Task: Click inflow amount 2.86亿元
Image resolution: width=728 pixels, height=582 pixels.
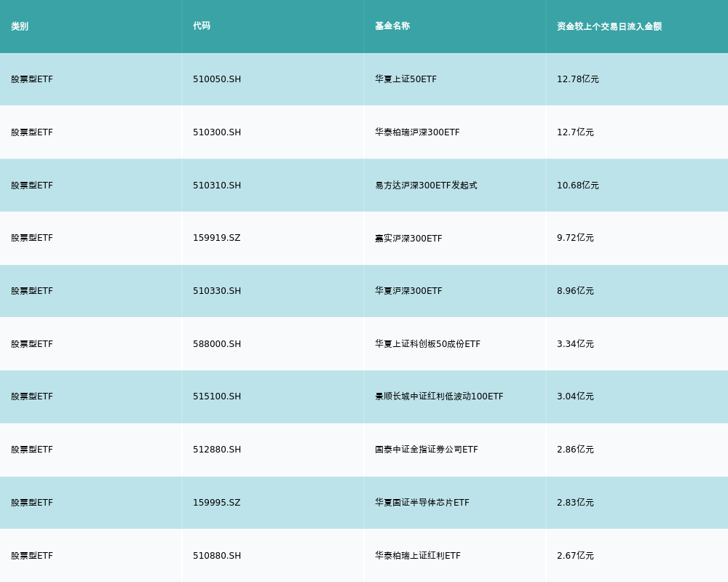Action: point(575,450)
